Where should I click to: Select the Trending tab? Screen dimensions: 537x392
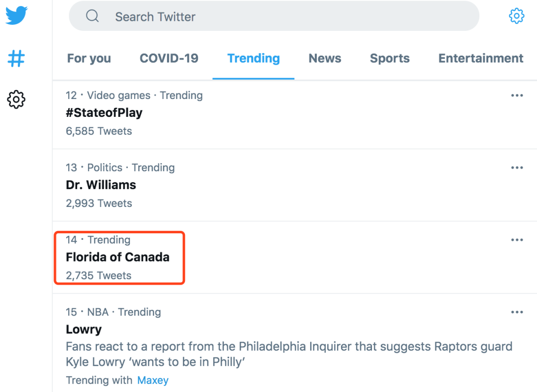tap(254, 59)
